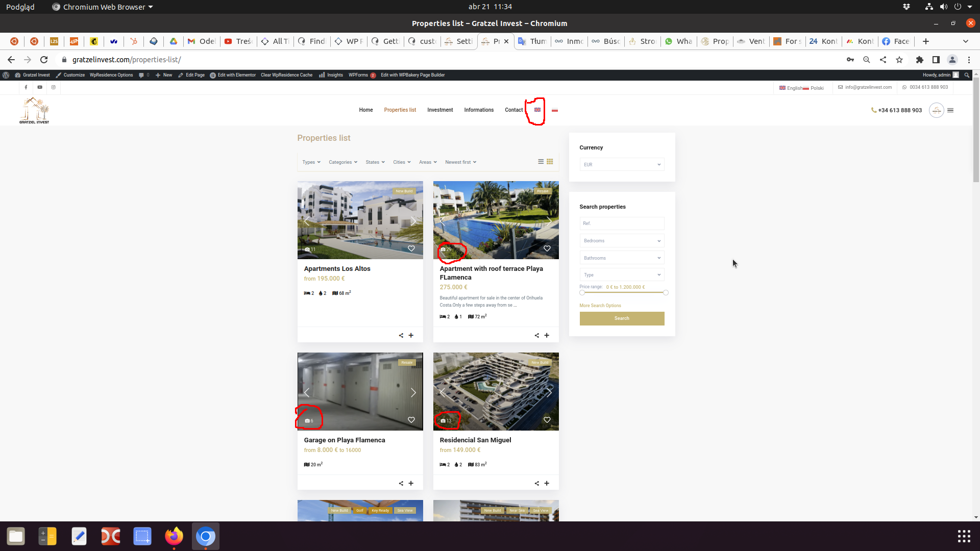This screenshot has width=980, height=551.
Task: Favorite the Apartments Los Altos listing
Action: coord(411,248)
